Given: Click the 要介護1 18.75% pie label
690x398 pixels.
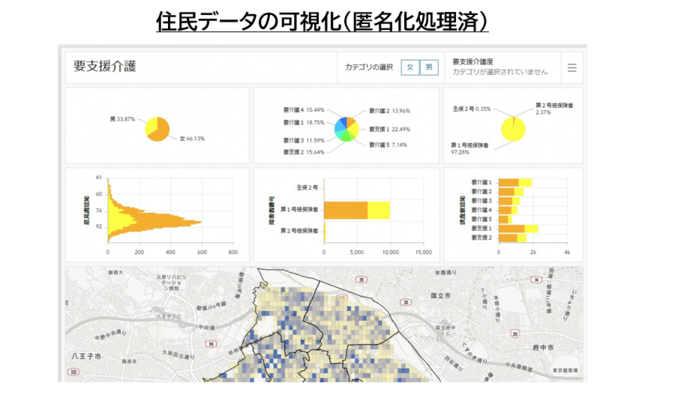Looking at the screenshot, I should click(x=304, y=123).
